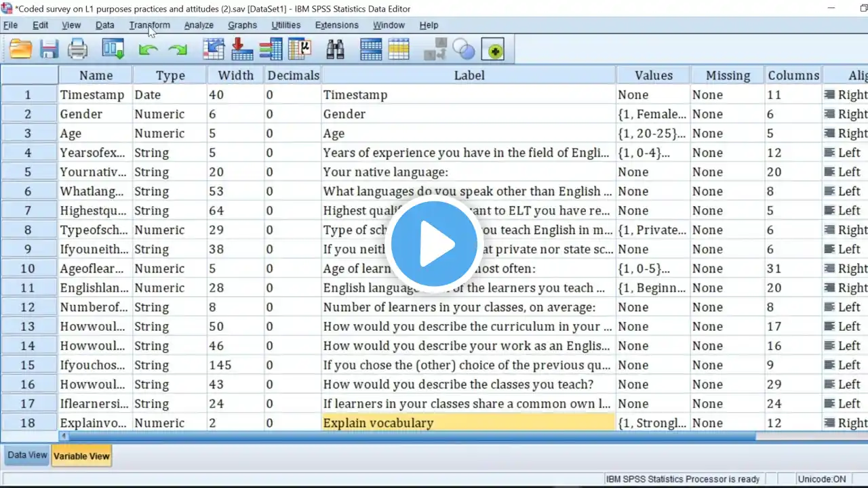Open the Variables info toolbar icon

coord(271,49)
